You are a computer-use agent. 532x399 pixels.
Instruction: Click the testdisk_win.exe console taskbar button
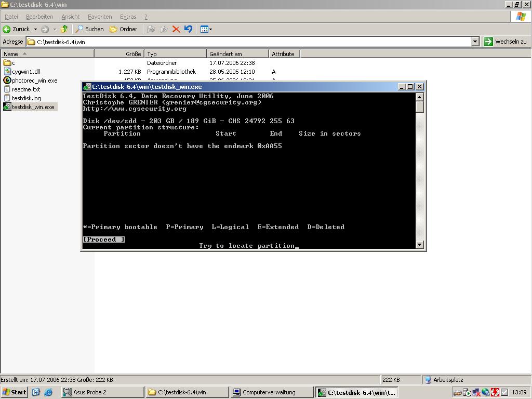click(356, 392)
